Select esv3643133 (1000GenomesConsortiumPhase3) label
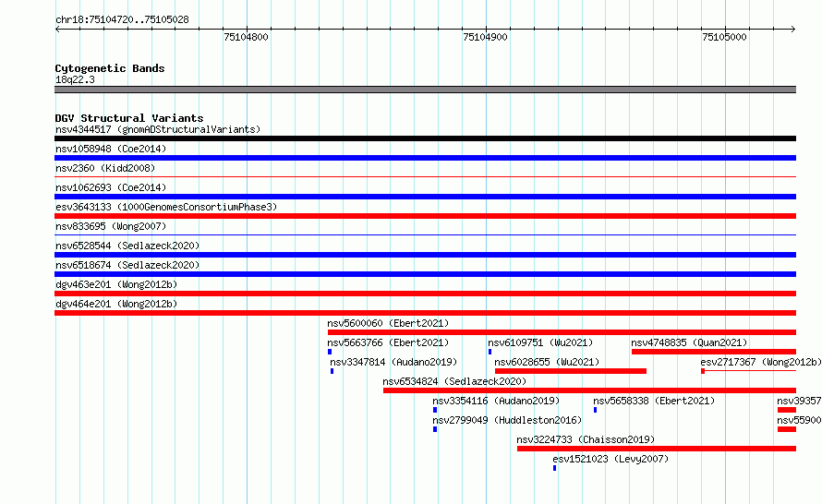This screenshot has height=504, width=822. 166,207
